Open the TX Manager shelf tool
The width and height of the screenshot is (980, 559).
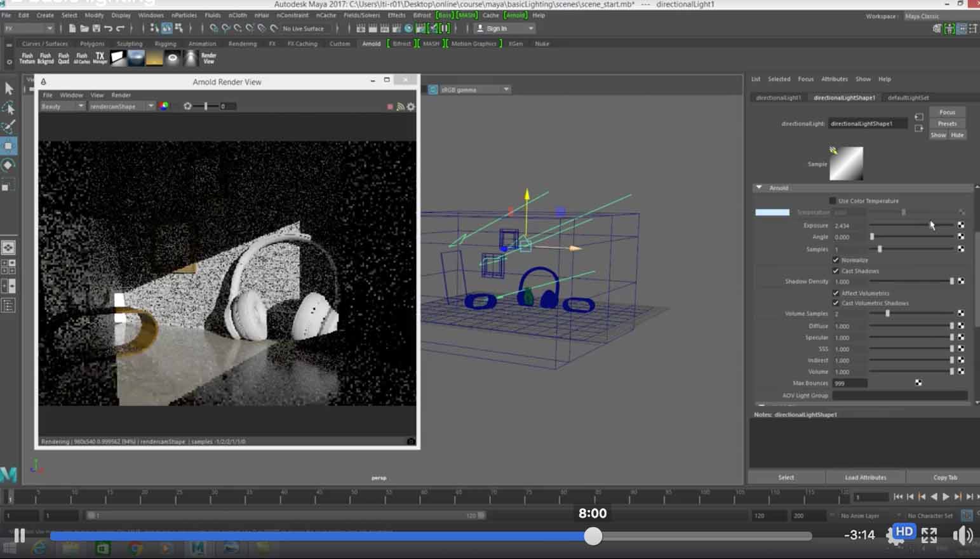(100, 58)
